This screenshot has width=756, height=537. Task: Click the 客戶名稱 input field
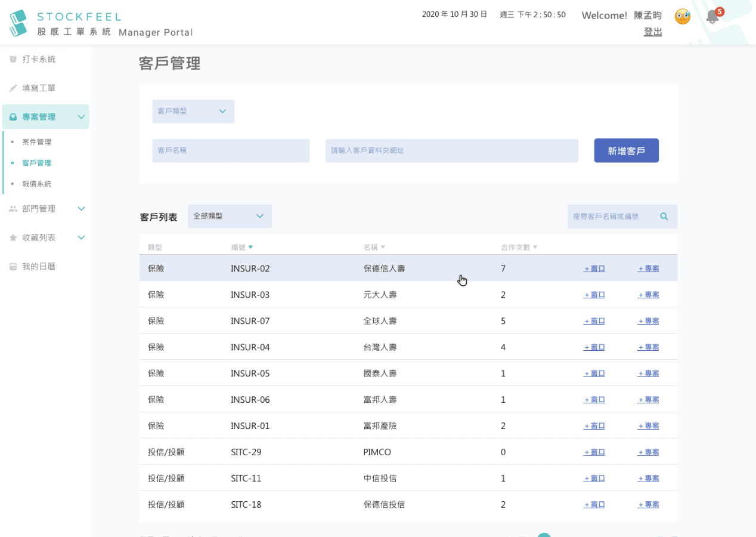[x=231, y=151]
